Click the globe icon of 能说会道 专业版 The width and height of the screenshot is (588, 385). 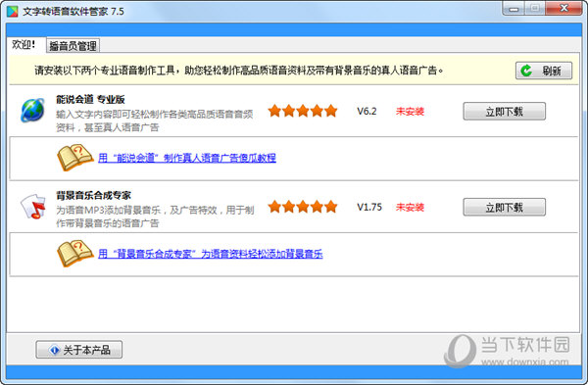pyautogui.click(x=32, y=111)
